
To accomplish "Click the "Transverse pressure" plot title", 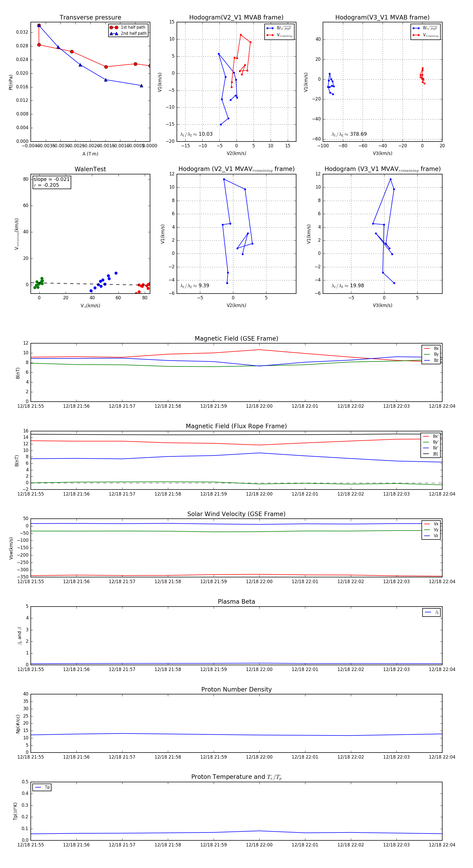I will point(90,18).
